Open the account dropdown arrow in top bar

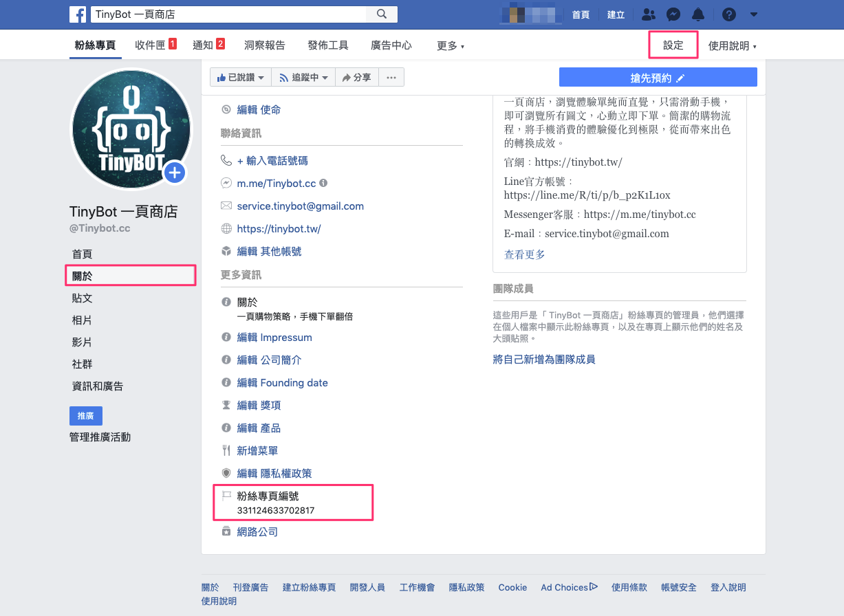coord(754,14)
